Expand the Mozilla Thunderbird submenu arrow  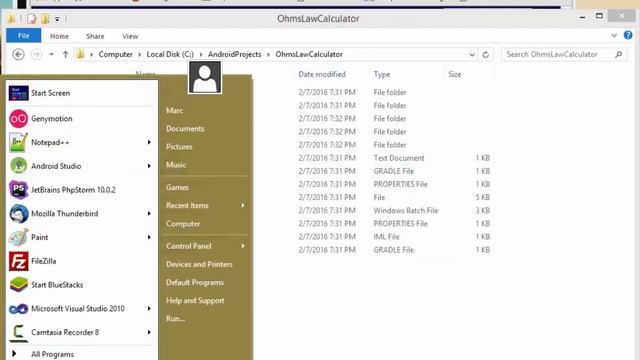tap(149, 213)
